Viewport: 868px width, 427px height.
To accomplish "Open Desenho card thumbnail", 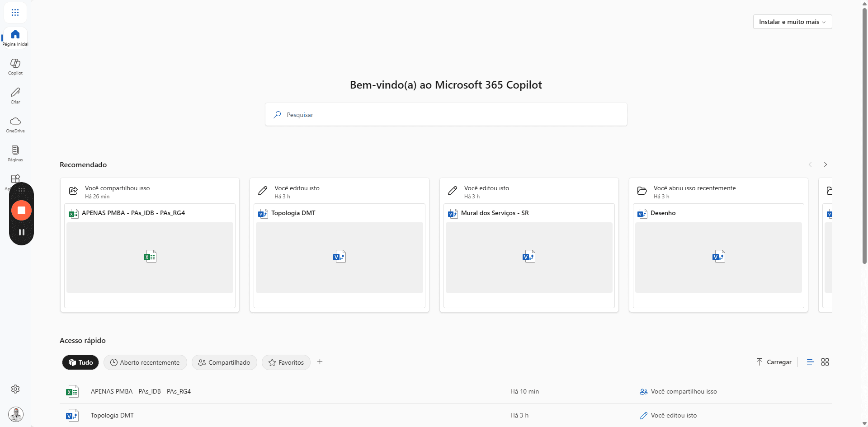I will coord(718,257).
